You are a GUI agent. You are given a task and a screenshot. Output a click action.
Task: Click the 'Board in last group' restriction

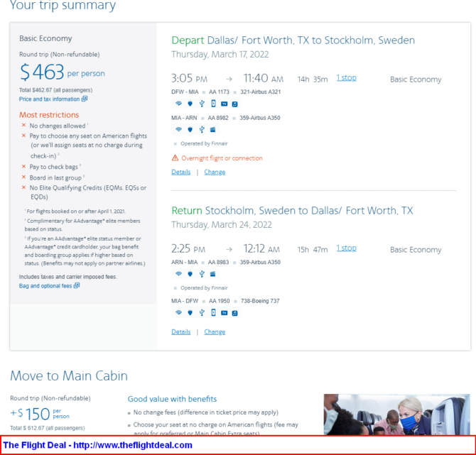pos(55,177)
